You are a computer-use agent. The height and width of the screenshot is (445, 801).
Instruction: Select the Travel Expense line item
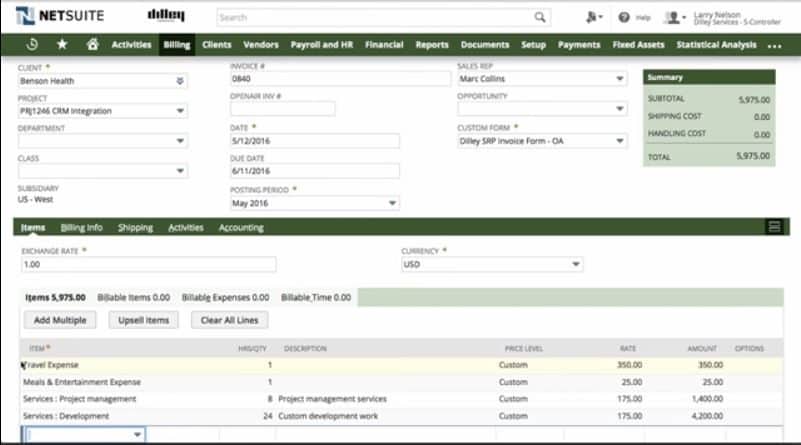pos(401,365)
